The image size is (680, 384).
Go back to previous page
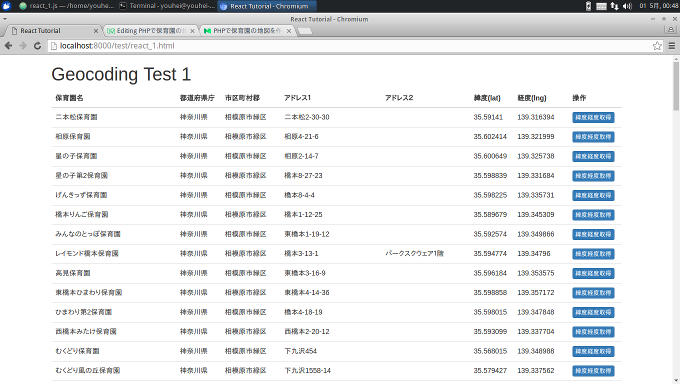point(8,46)
